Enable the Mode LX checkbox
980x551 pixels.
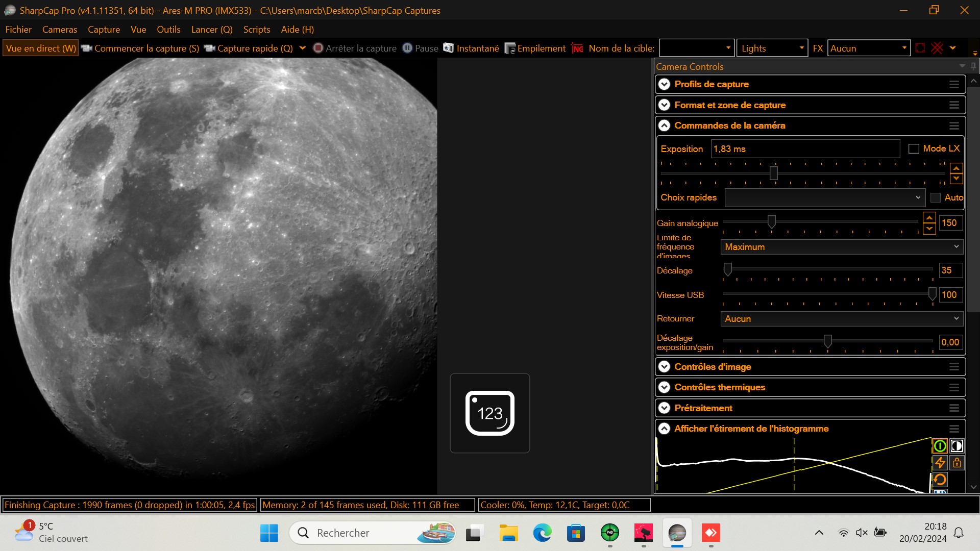click(x=914, y=148)
